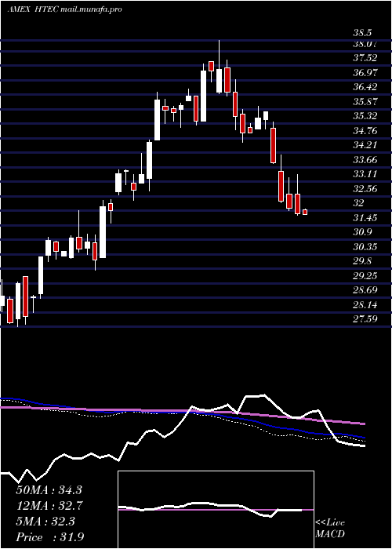The height and width of the screenshot is (549, 392).
Task: Select the 35.32 price axis label
Action: [x=365, y=116]
